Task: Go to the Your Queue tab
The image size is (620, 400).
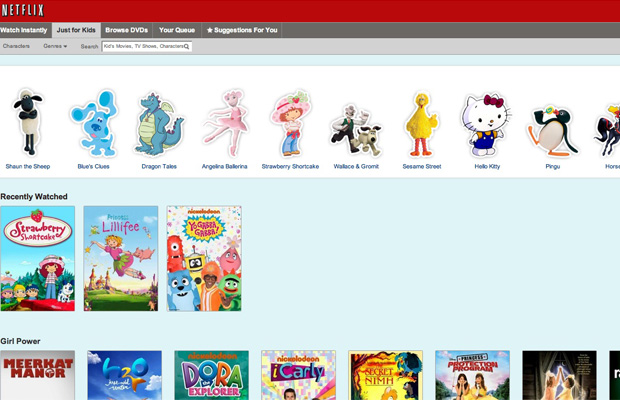Action: click(x=177, y=30)
